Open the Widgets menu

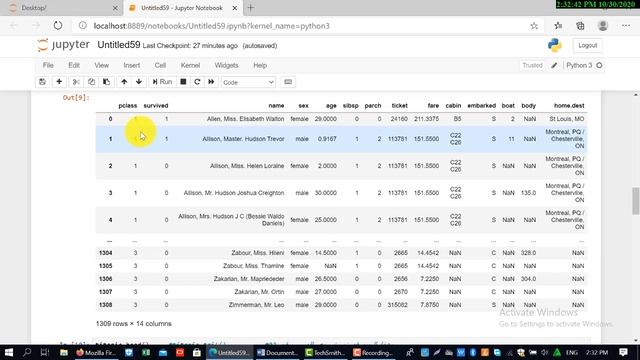point(227,65)
